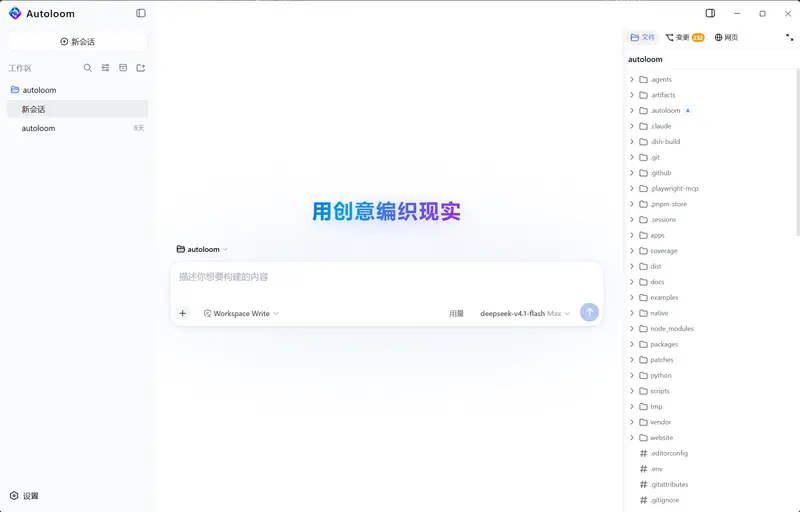
Task: Expand the vendor folder chevron
Action: 632,422
